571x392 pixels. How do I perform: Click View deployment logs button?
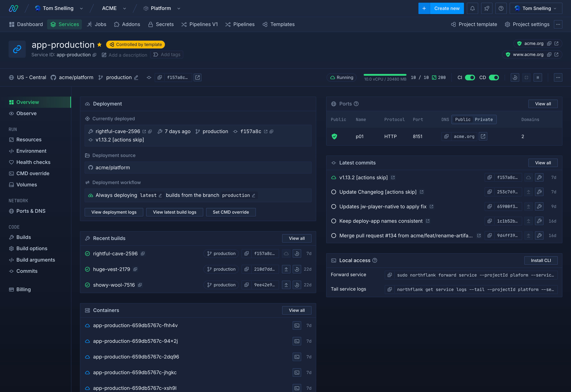(114, 212)
